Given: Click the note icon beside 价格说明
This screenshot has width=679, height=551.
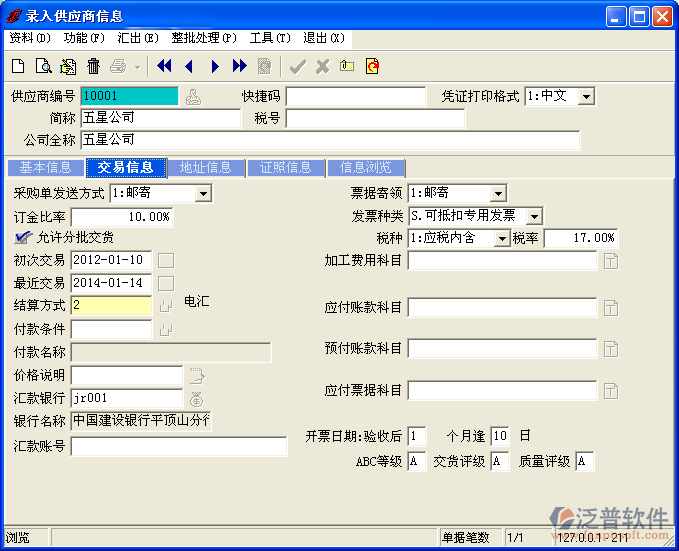Looking at the screenshot, I should pos(197,376).
